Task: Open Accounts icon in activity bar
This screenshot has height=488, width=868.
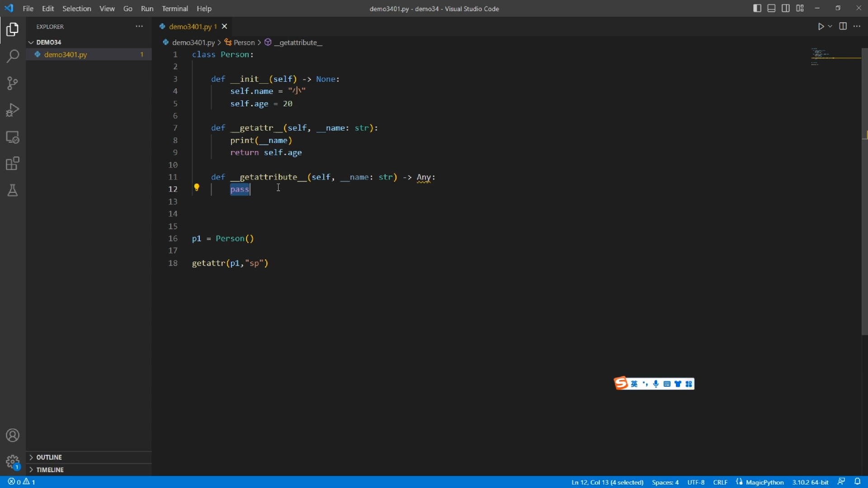Action: click(13, 435)
